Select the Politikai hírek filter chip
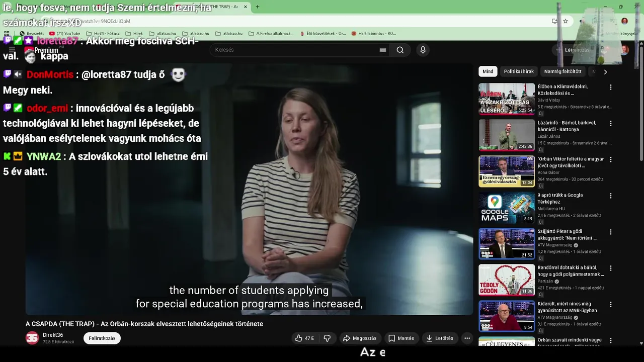This screenshot has height=362, width=644. point(519,71)
